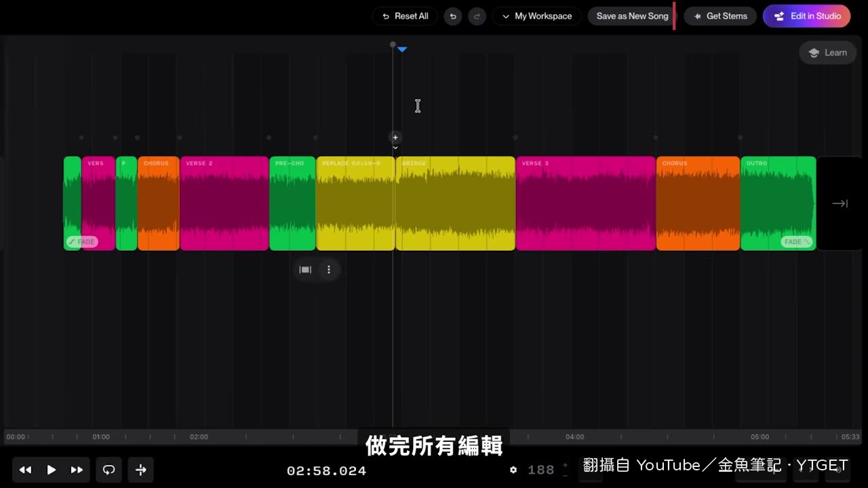Click the 188 tempo value
The image size is (868, 488).
[540, 470]
